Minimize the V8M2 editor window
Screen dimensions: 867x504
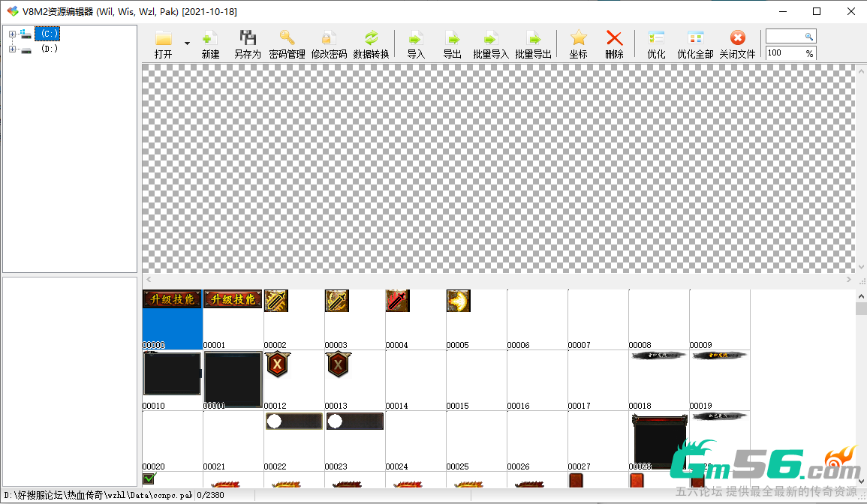[x=783, y=11]
